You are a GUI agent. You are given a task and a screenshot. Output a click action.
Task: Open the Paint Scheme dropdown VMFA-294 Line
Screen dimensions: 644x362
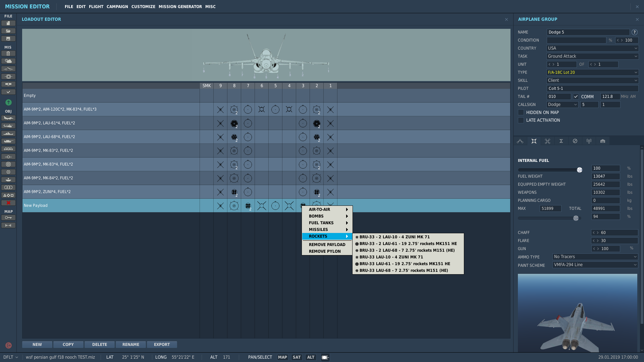click(595, 265)
